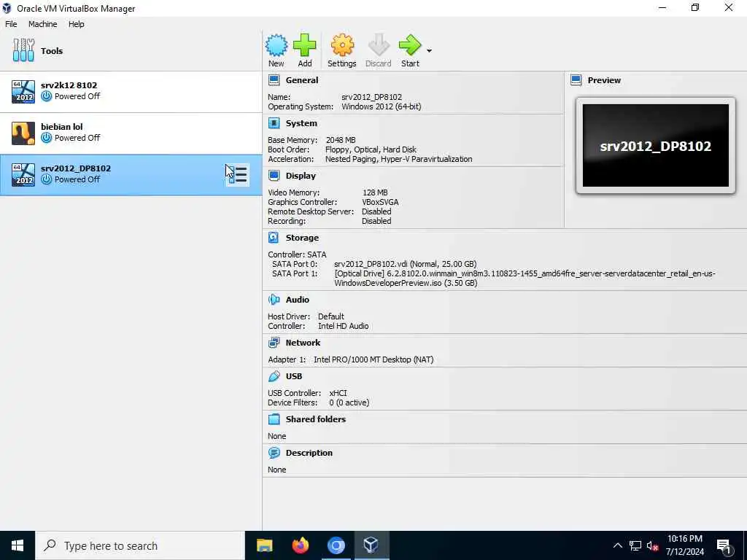Viewport: 747px width, 560px height.
Task: Click the Recording Disabled value
Action: pos(376,221)
